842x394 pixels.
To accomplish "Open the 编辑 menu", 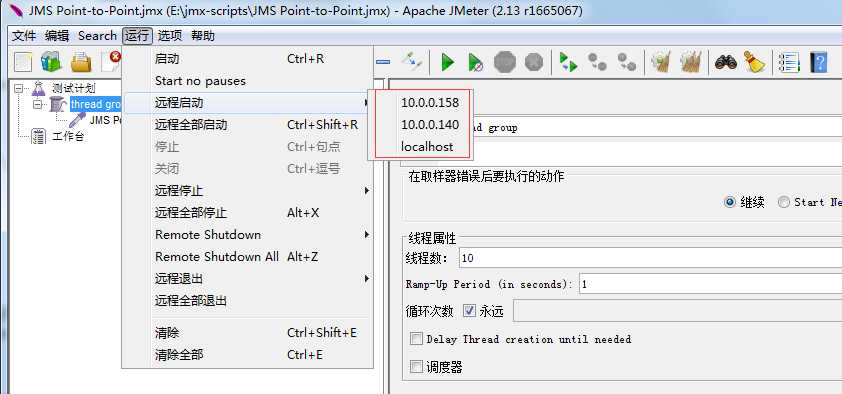I will pyautogui.click(x=57, y=36).
